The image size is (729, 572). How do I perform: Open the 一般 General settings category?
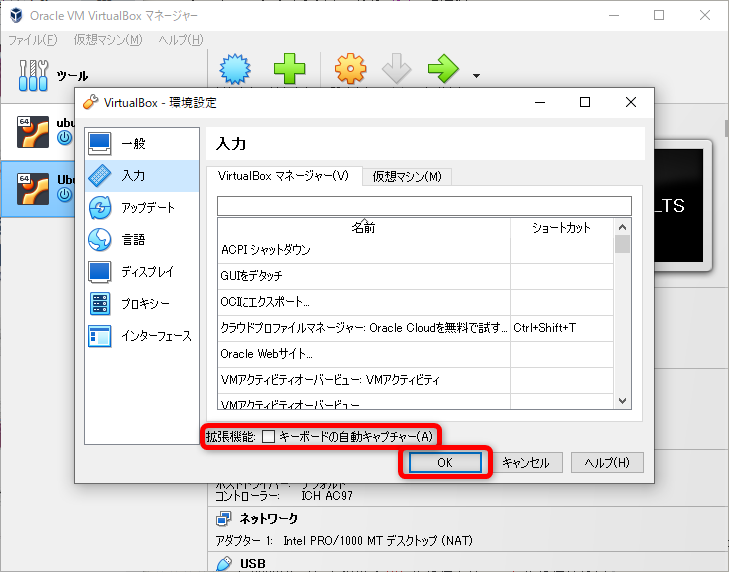[x=142, y=144]
